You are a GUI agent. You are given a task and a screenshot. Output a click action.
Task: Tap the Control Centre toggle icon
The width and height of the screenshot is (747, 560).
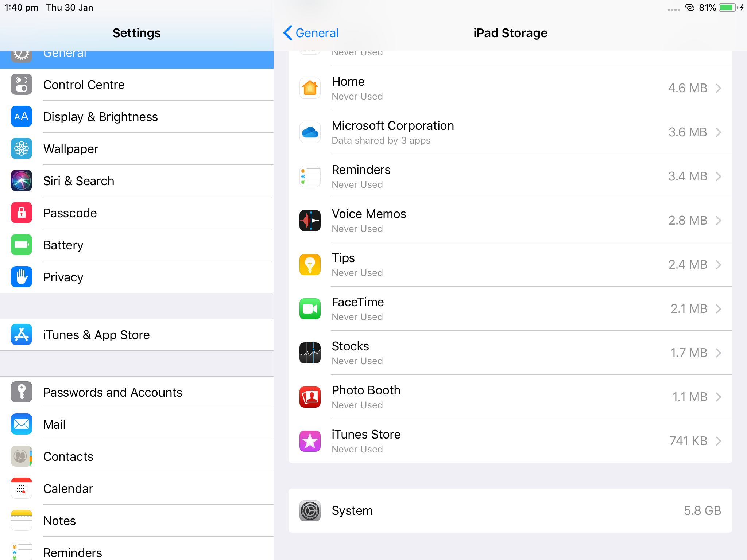22,85
